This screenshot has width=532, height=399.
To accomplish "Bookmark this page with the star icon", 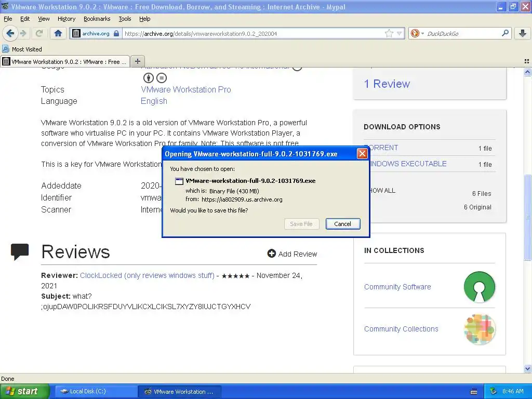I will (x=389, y=33).
